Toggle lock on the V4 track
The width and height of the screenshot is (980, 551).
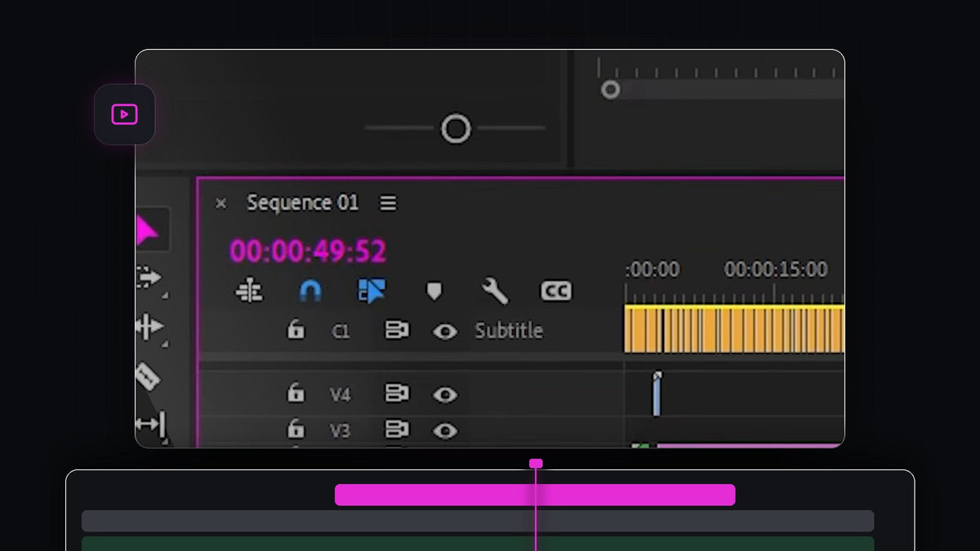(295, 393)
